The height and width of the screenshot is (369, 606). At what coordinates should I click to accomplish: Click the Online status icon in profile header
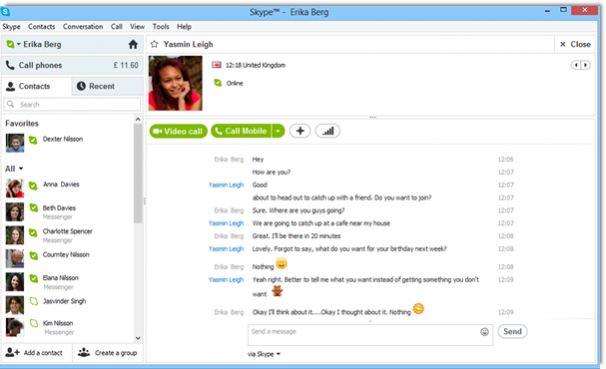pyautogui.click(x=218, y=83)
